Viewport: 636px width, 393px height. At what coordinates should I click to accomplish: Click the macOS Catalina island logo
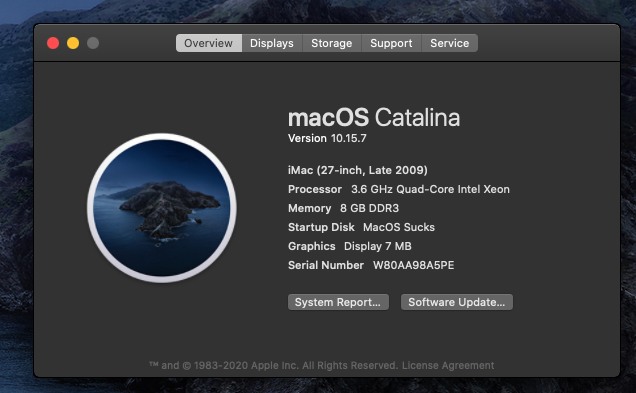[x=162, y=208]
